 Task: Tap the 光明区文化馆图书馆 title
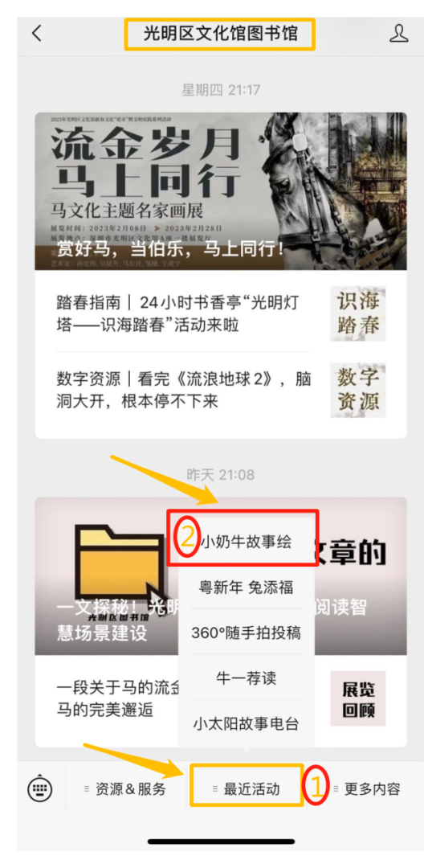pos(220,34)
